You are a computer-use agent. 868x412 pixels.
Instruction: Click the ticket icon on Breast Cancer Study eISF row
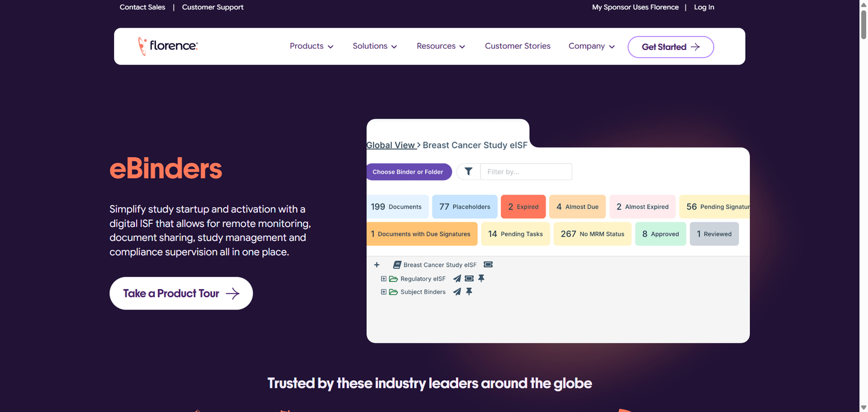(488, 264)
